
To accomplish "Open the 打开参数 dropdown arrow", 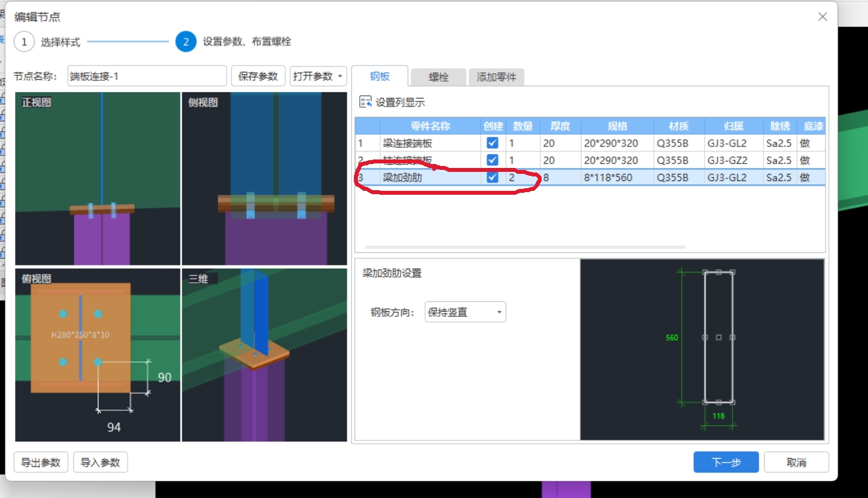I will [339, 76].
